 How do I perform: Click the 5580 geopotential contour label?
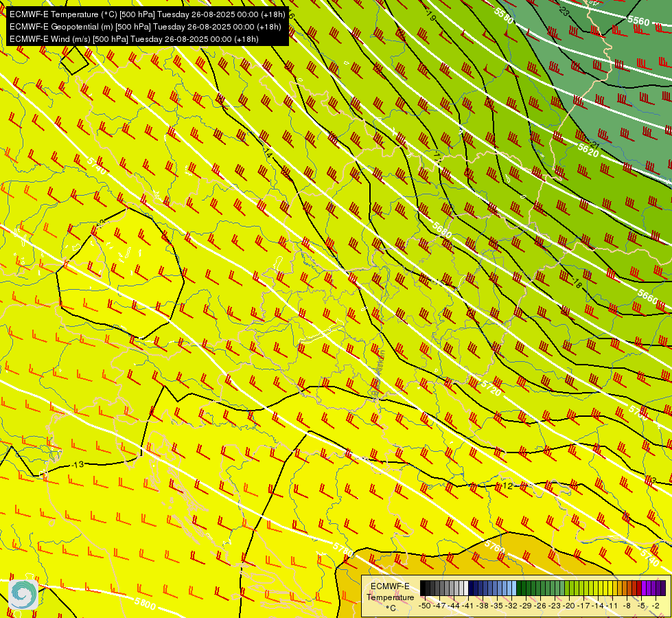tap(504, 15)
